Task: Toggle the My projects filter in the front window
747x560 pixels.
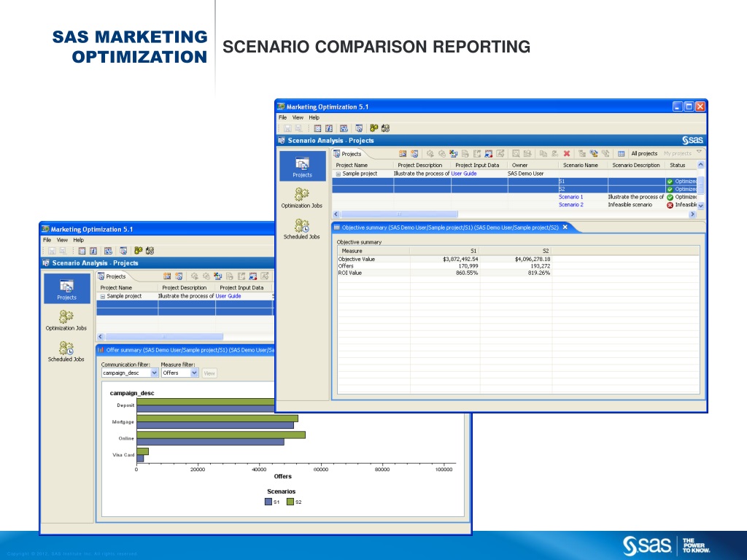Action: point(678,153)
